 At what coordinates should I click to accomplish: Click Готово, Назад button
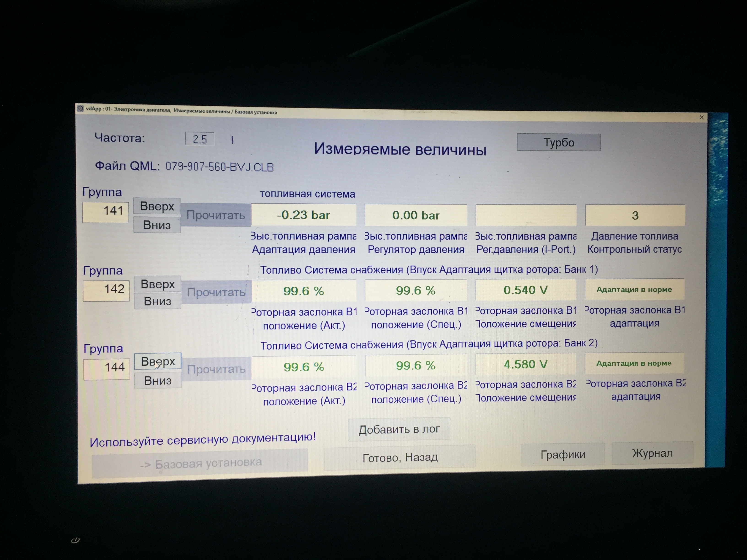(400, 457)
